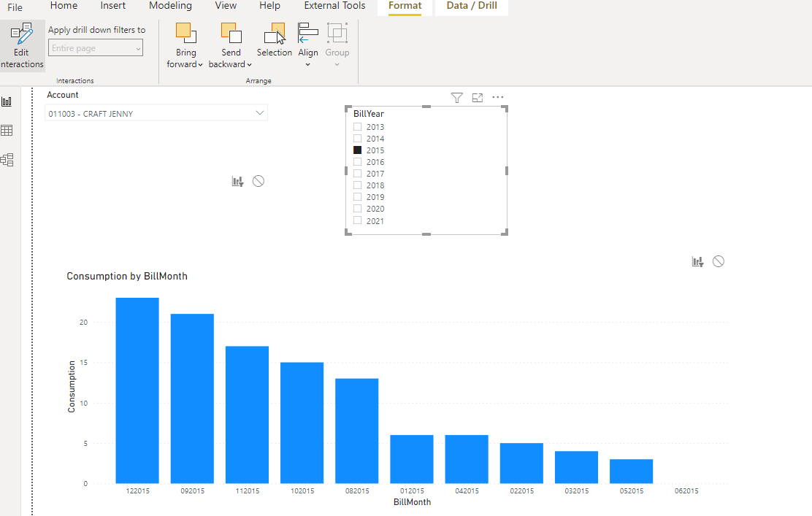This screenshot has width=812, height=516.
Task: Check the 2016 BillYear box
Action: point(357,161)
